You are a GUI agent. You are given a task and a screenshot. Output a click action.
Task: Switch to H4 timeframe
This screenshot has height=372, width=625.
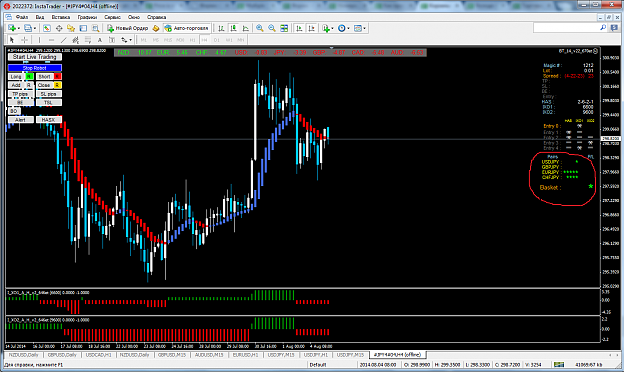pos(204,40)
